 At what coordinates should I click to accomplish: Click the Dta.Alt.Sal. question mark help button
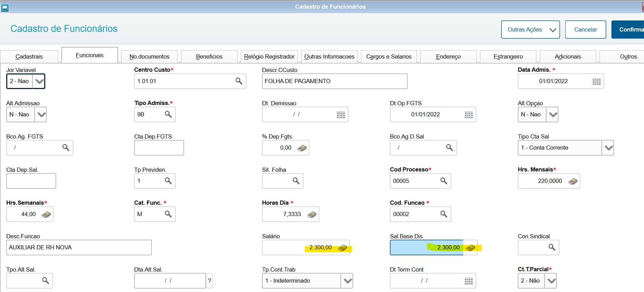pyautogui.click(x=209, y=281)
